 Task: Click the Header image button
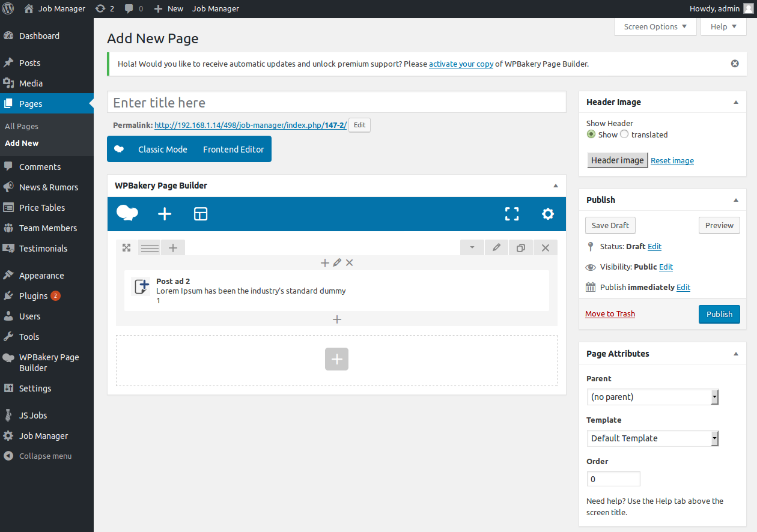[618, 160]
